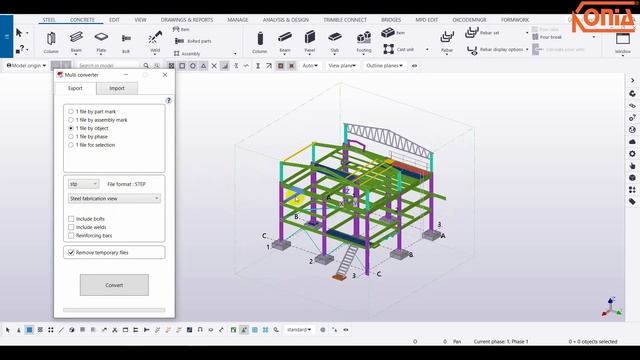
Task: Choose the steel Plate tool
Action: point(101,41)
